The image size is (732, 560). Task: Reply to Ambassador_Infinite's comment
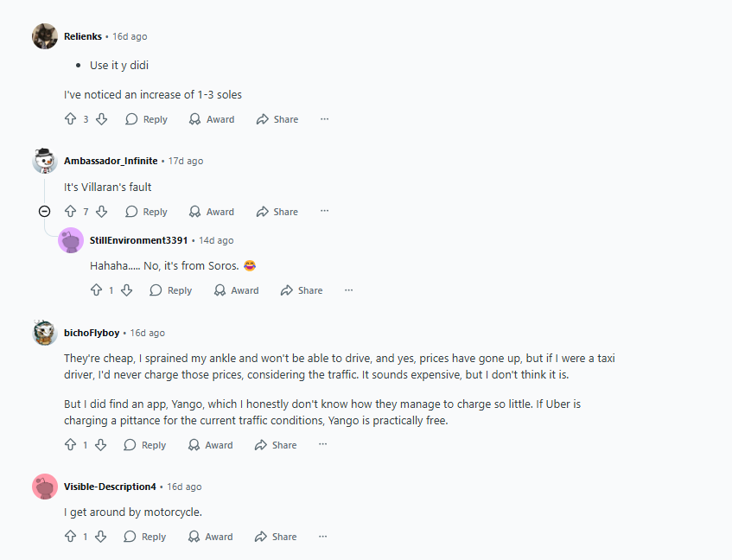[x=146, y=212]
